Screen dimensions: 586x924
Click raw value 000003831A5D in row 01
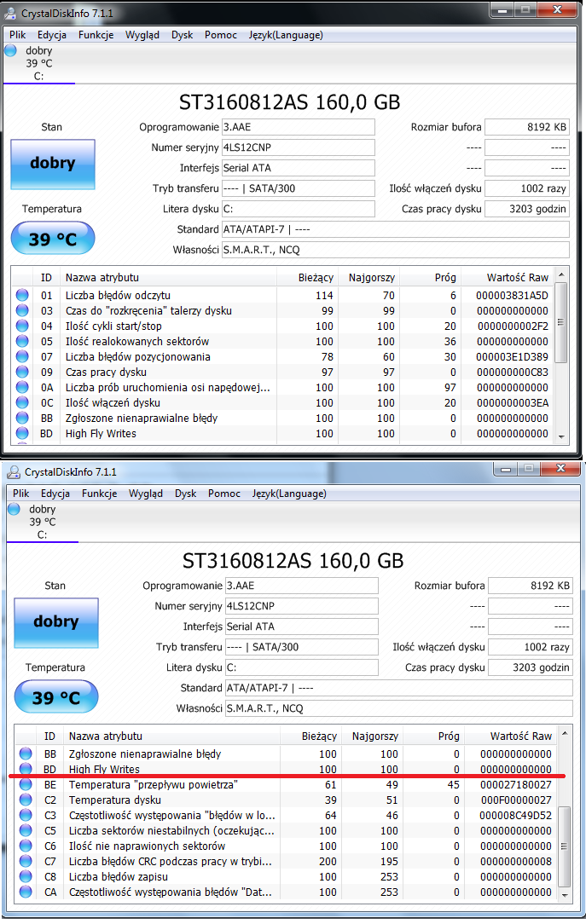coord(513,295)
